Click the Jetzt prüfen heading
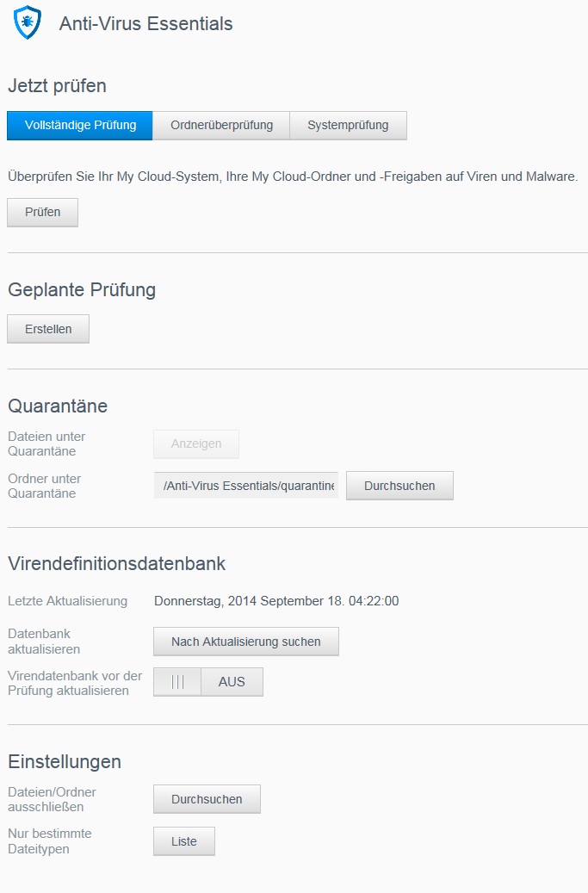The image size is (588, 893). pos(57,86)
